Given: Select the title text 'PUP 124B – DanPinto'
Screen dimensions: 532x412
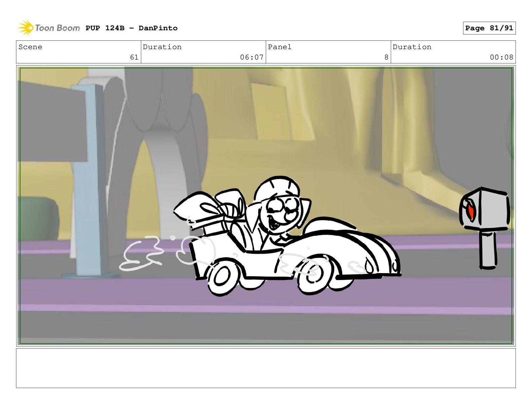Looking at the screenshot, I should (131, 28).
